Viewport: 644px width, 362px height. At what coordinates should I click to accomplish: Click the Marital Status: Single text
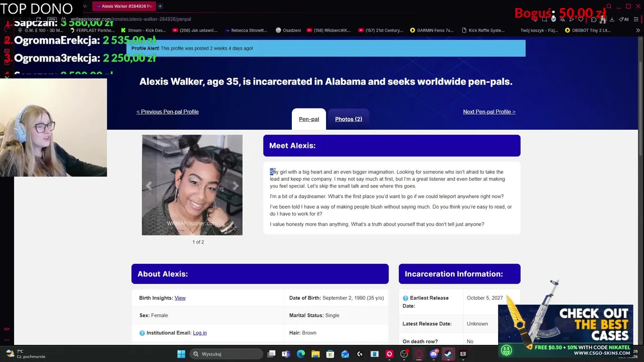click(x=314, y=315)
